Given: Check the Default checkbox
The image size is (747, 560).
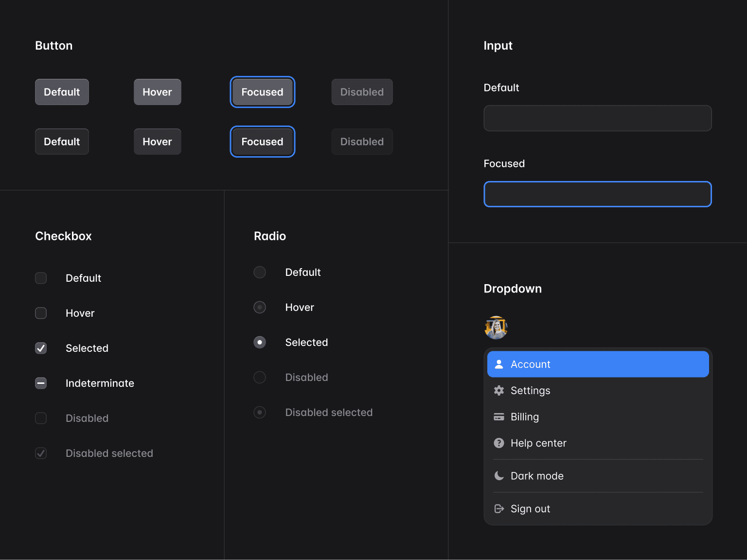Looking at the screenshot, I should pos(41,278).
